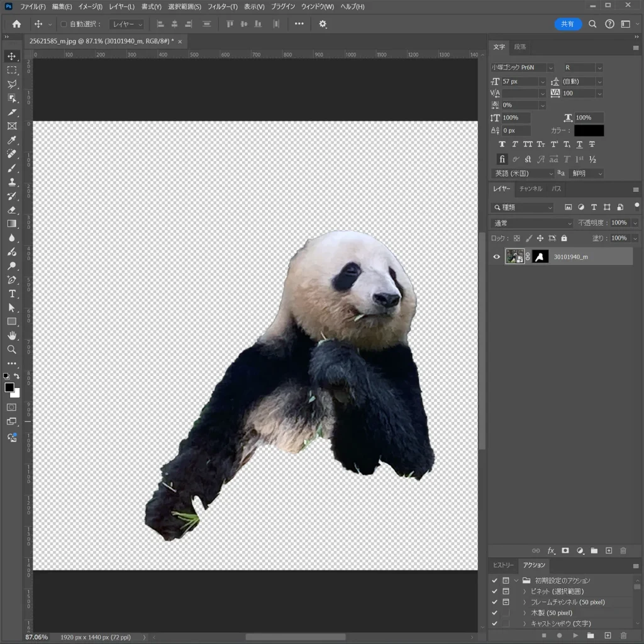Toggle the ligatures fi option in Character panel
644x644 pixels.
tap(501, 158)
